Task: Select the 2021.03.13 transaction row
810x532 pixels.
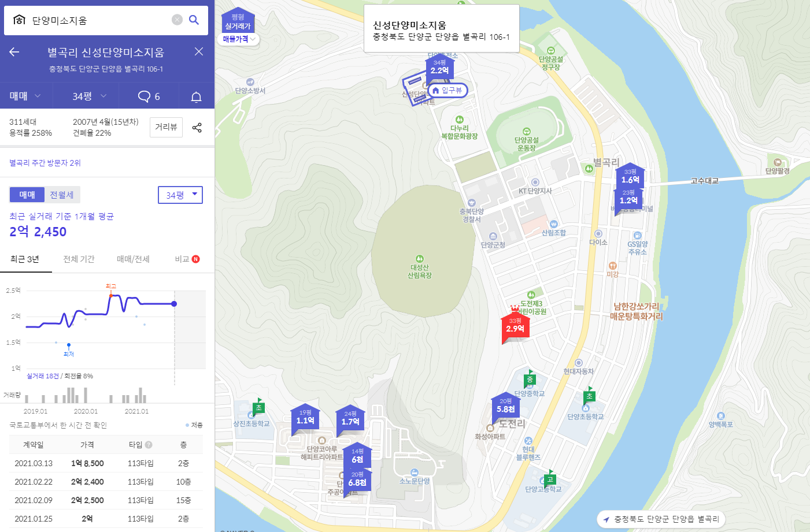Action: 106,463
